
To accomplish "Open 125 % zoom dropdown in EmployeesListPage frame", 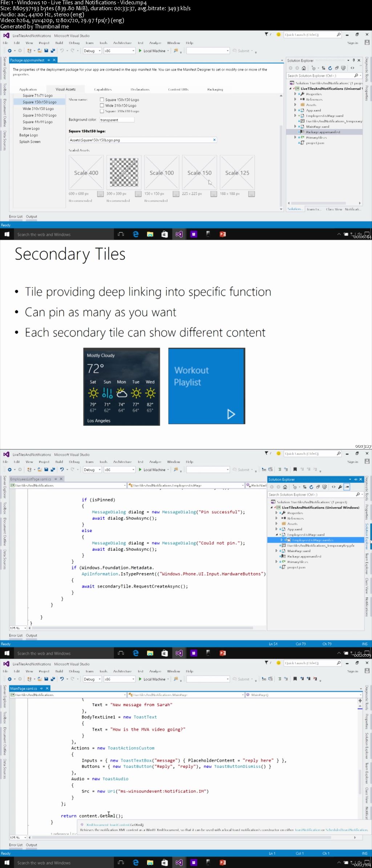I will [18, 628].
